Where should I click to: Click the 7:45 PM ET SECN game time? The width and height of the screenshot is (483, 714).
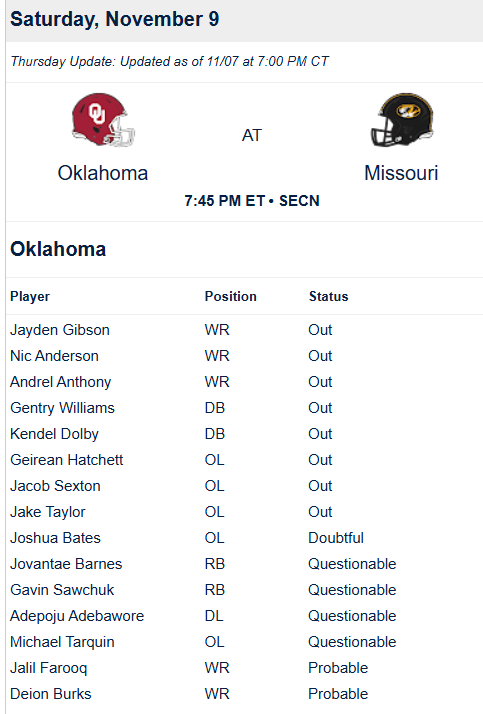pos(252,201)
